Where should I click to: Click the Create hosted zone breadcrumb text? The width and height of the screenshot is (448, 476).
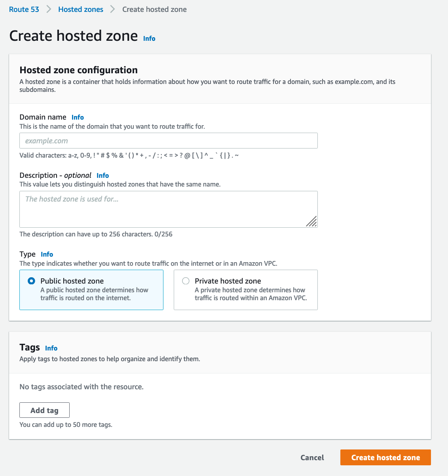[154, 9]
